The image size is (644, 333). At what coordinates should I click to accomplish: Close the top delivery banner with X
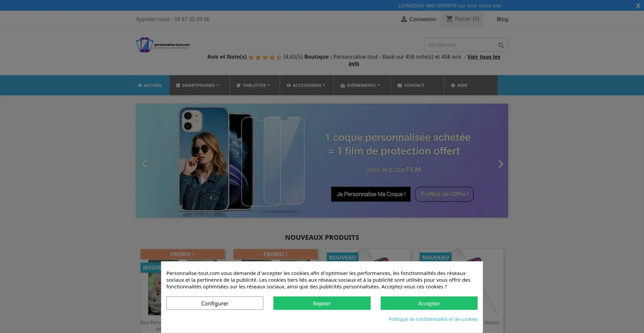(638, 6)
